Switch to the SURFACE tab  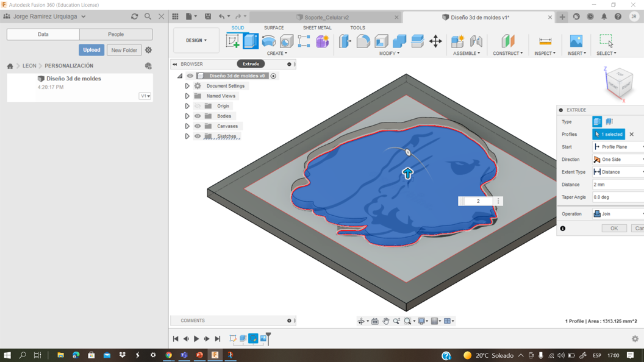(274, 28)
